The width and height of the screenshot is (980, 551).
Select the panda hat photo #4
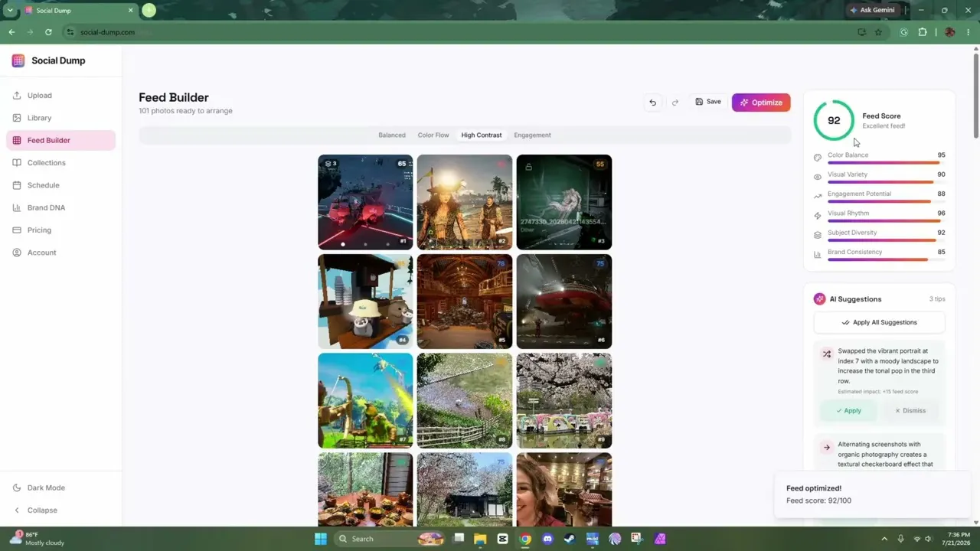(365, 302)
